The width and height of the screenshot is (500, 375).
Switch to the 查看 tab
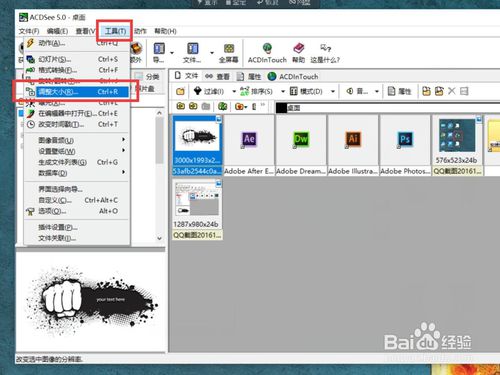[x=217, y=76]
